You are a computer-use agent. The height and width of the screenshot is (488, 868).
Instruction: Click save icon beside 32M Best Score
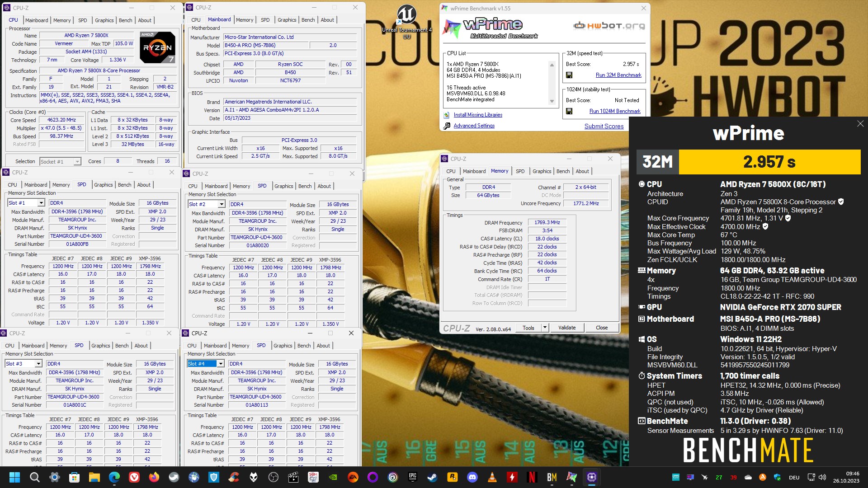569,75
